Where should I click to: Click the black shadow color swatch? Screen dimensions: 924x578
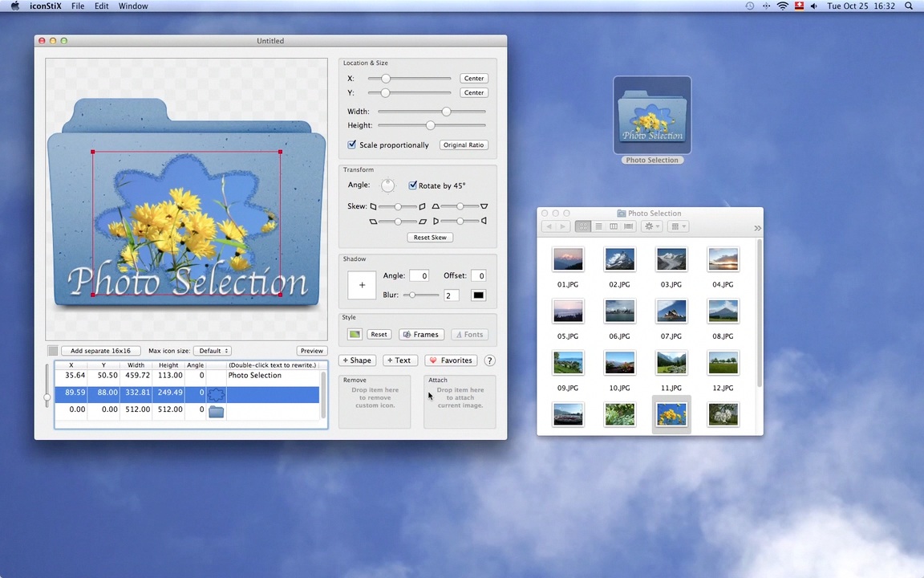(x=478, y=295)
